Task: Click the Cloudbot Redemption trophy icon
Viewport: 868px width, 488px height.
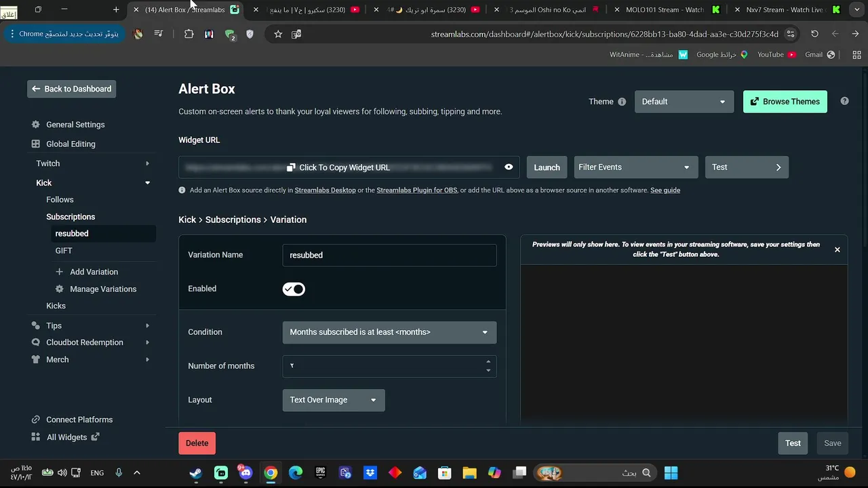Action: [x=36, y=342]
